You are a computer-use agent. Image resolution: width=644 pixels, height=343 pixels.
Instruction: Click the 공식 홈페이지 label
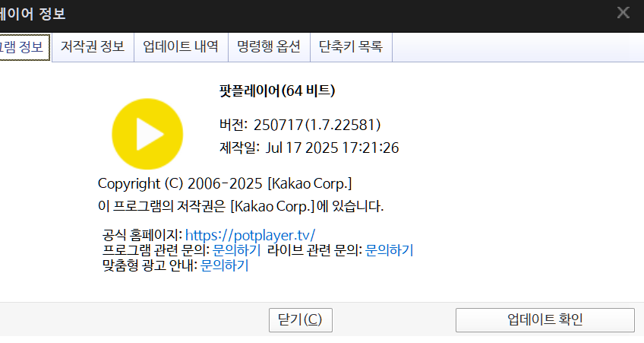point(142,235)
